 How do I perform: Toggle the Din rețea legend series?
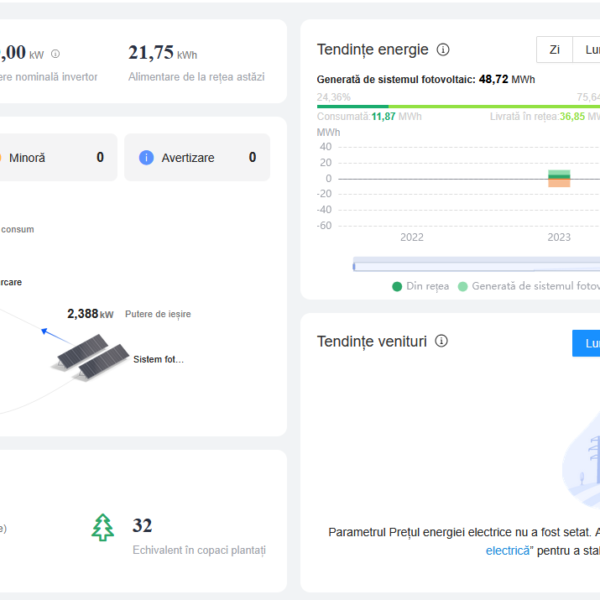coord(421,286)
